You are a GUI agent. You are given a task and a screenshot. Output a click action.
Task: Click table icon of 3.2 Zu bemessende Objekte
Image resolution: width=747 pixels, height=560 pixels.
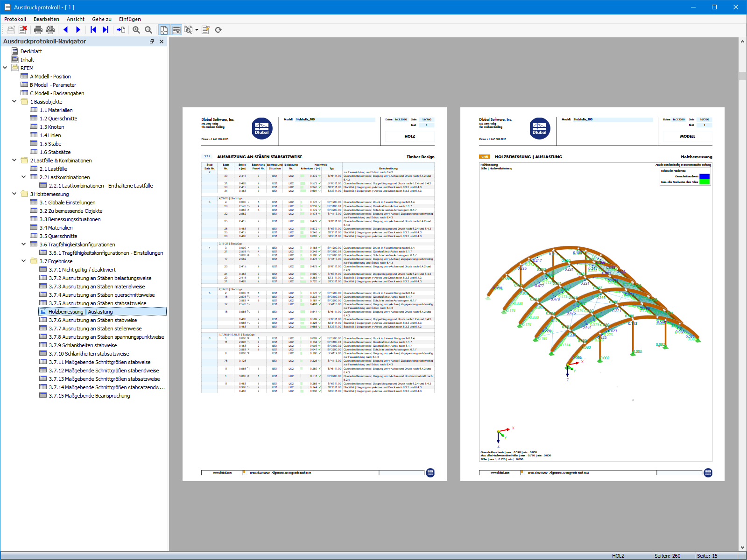tap(34, 211)
